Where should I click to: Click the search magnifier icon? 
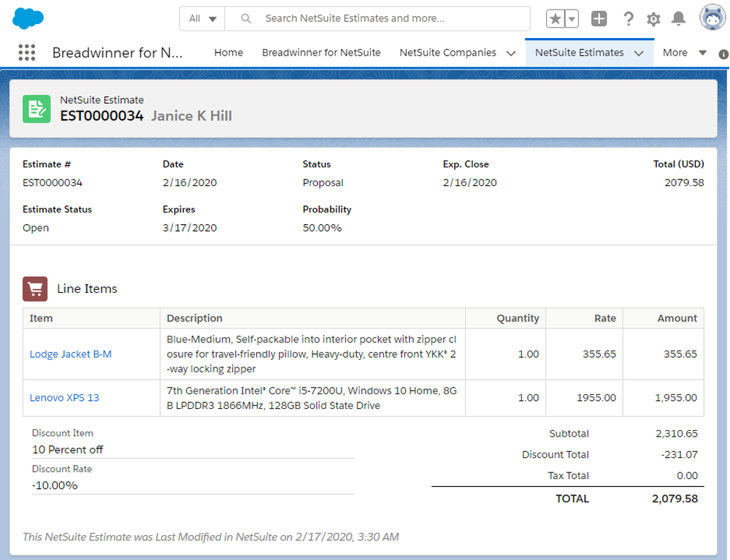[x=246, y=19]
